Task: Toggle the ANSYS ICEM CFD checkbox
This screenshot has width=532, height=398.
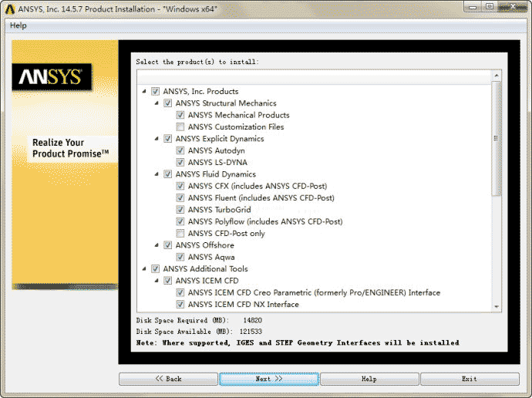Action: (167, 281)
